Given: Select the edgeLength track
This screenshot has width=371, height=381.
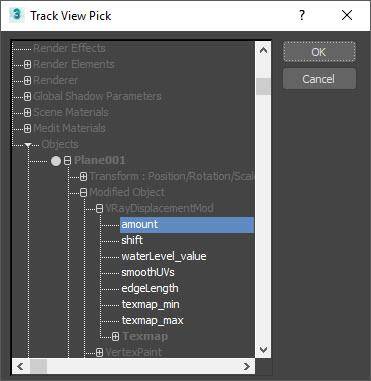Looking at the screenshot, I should click(150, 288).
